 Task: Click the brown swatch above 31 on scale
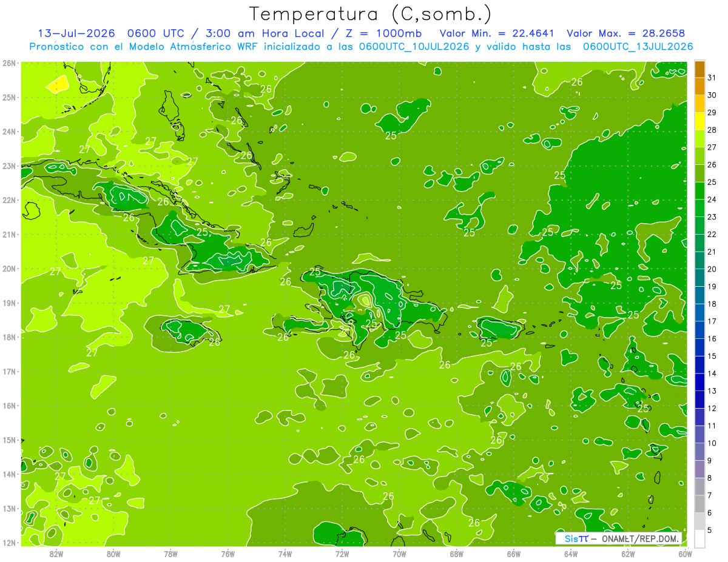coord(699,69)
